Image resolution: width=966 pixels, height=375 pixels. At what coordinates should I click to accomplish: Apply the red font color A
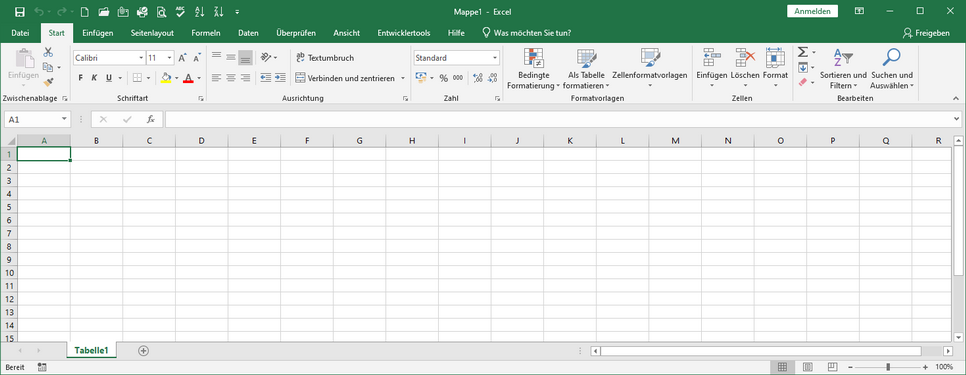tap(188, 78)
